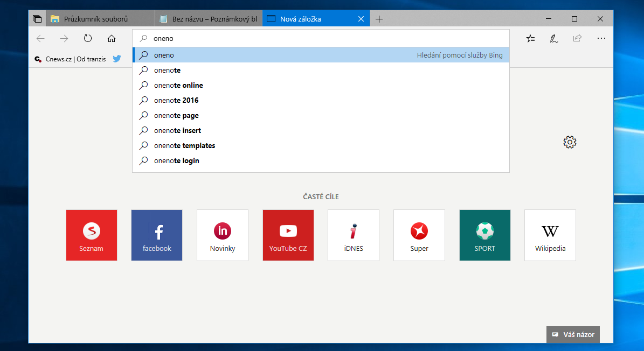
Task: Click the ČASTÉ CÍLE heading
Action: click(x=321, y=197)
